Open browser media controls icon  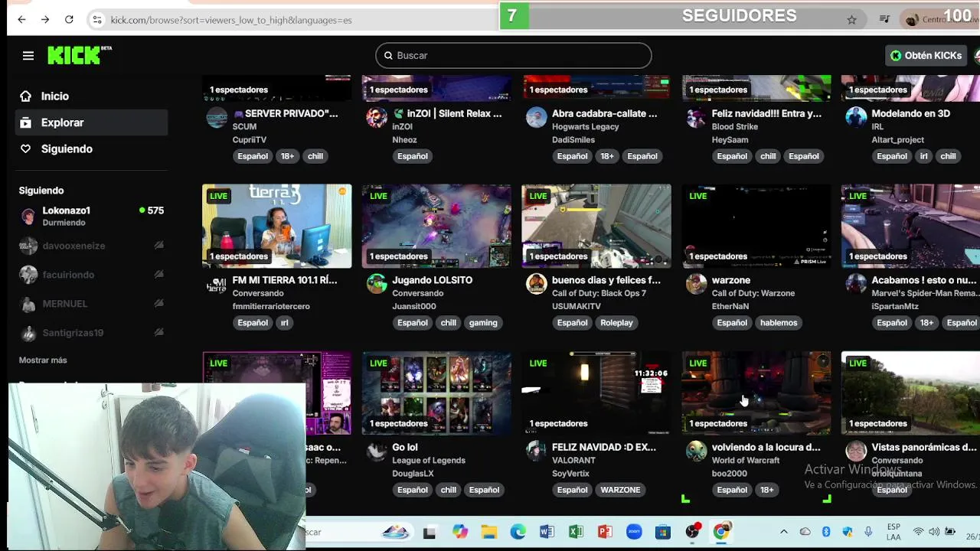point(884,20)
